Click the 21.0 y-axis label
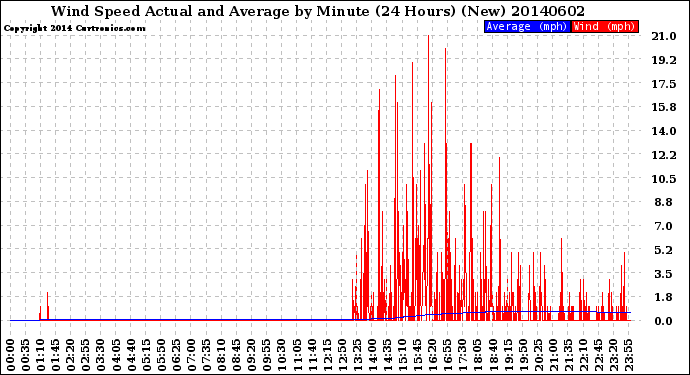The image size is (690, 375). click(x=664, y=36)
